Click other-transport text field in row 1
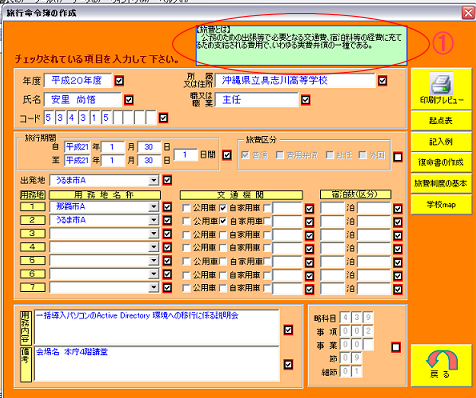The width and height of the screenshot is (476, 398). pos(287,208)
